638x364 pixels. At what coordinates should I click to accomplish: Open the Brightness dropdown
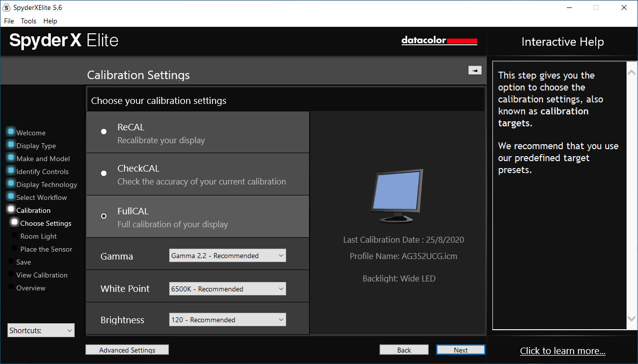point(227,320)
